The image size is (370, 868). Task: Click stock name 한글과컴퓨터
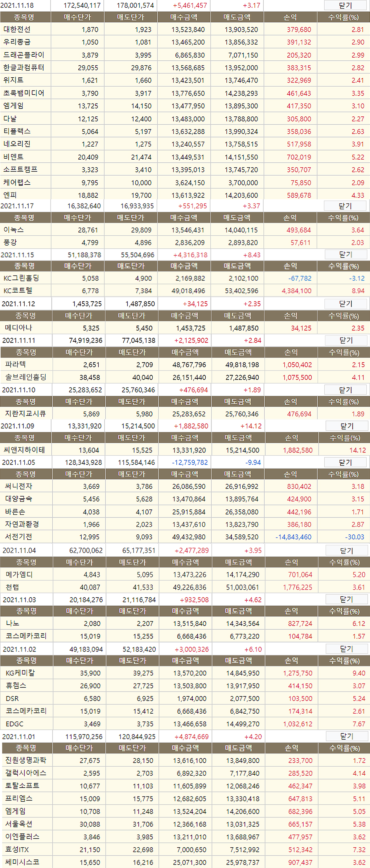pyautogui.click(x=24, y=67)
